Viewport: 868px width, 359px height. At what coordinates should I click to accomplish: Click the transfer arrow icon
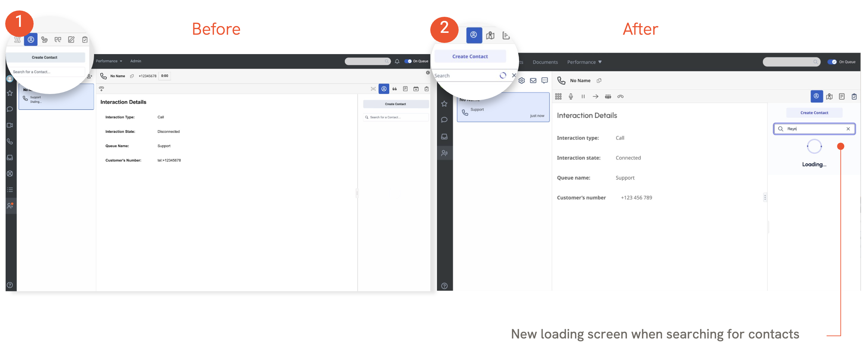point(596,97)
